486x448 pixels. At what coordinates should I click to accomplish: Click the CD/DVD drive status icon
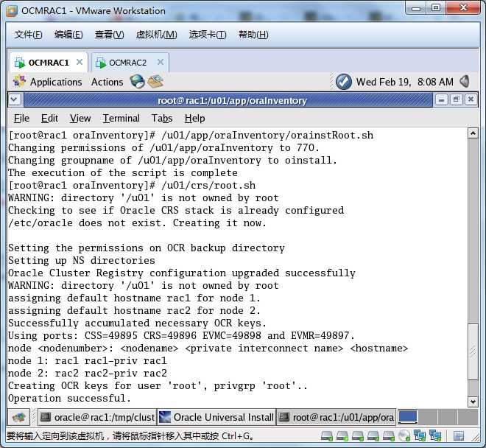pyautogui.click(x=404, y=436)
